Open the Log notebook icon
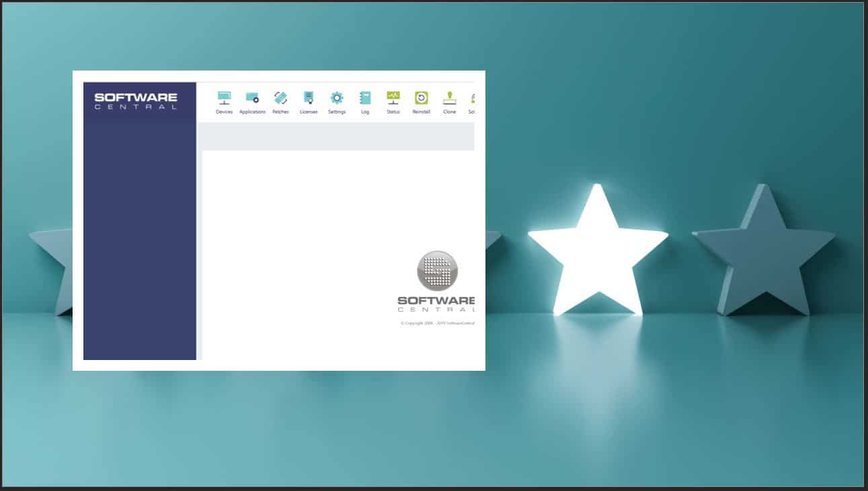868x491 pixels. tap(364, 98)
